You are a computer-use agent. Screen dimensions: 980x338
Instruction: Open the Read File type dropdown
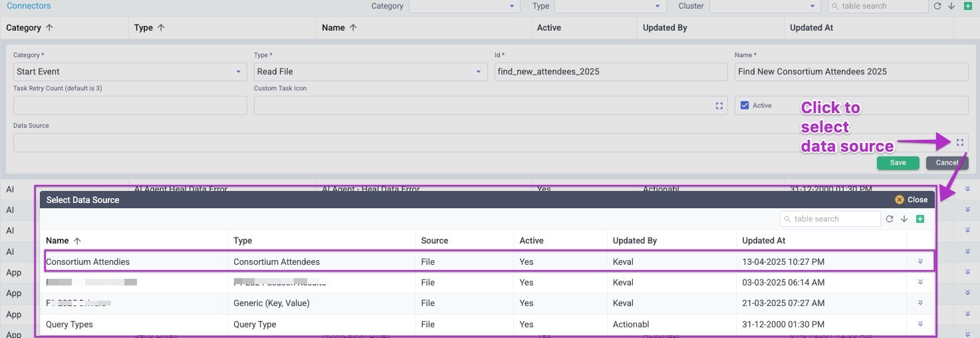click(371, 71)
